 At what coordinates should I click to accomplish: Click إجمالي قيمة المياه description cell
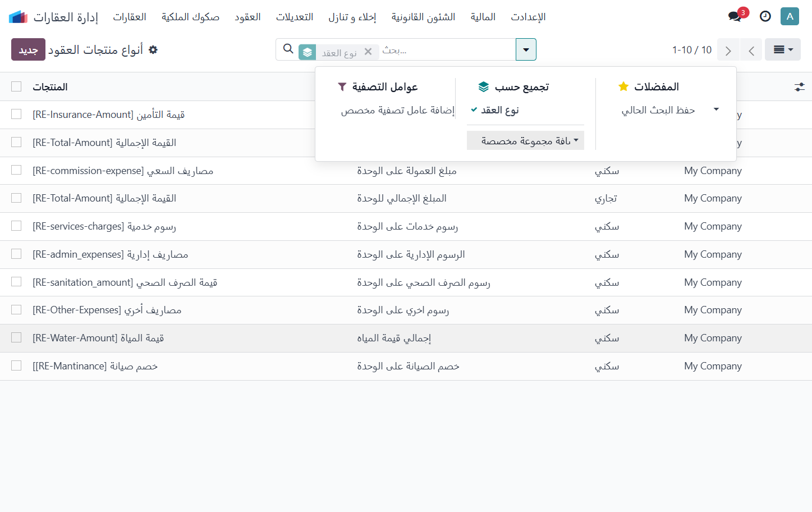(x=394, y=338)
